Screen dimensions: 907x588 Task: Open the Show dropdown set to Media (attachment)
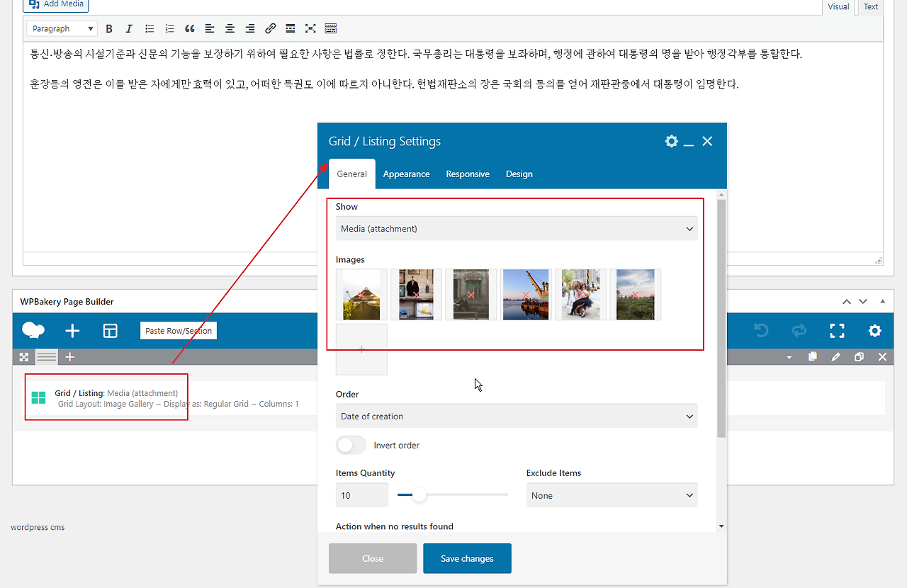coord(517,229)
